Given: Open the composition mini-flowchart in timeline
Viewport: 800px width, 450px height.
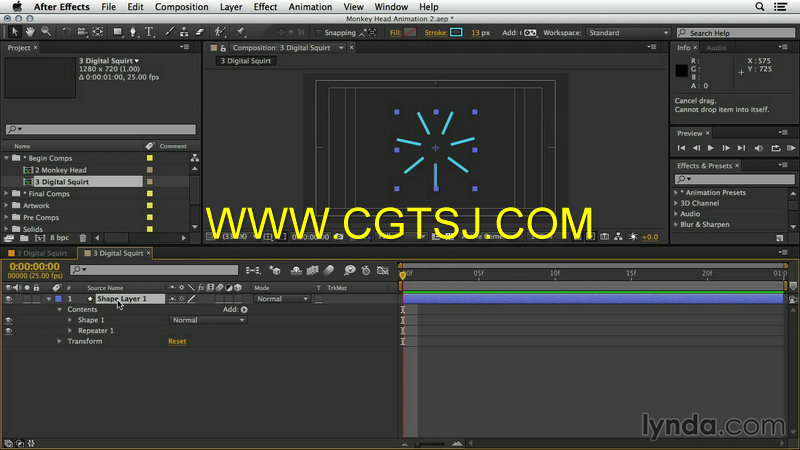Looking at the screenshot, I should coord(253,270).
